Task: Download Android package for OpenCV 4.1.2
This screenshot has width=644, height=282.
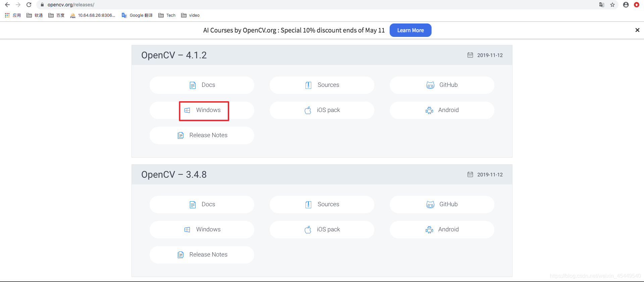Action: tap(442, 110)
